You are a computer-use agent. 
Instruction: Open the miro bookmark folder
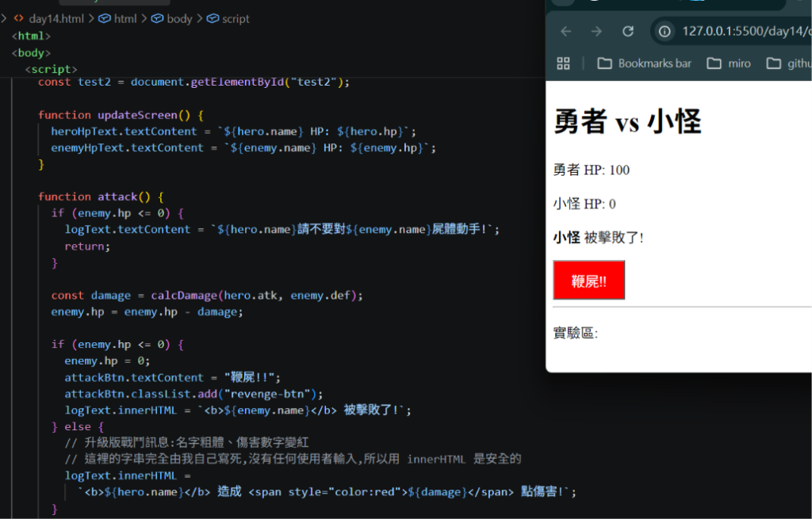point(730,63)
